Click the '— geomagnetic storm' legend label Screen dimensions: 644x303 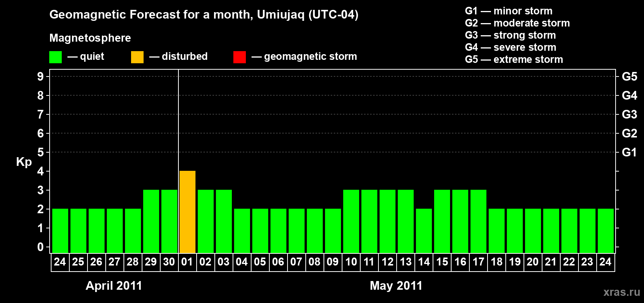(304, 57)
